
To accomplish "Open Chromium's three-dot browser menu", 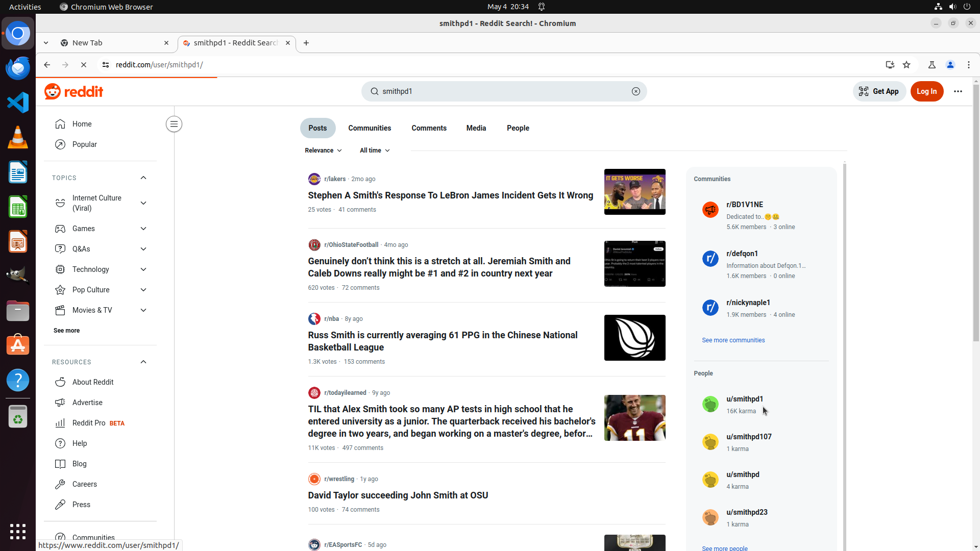I will pos(968,65).
